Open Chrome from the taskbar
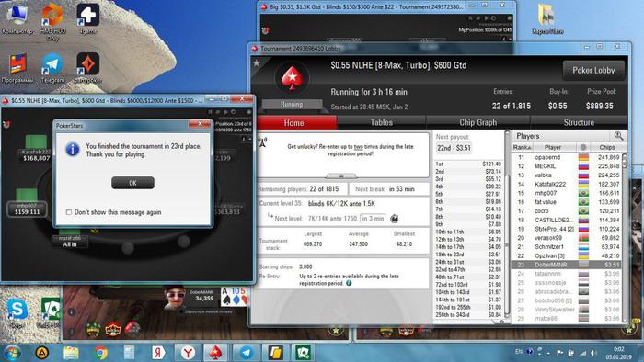The width and height of the screenshot is (644, 362). [x=101, y=353]
